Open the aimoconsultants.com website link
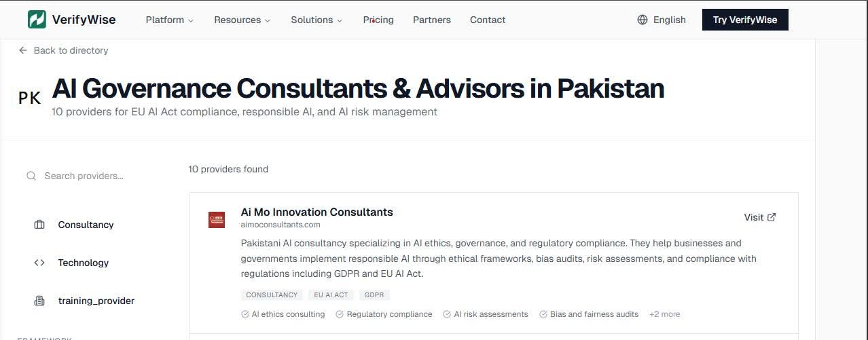 click(x=281, y=225)
